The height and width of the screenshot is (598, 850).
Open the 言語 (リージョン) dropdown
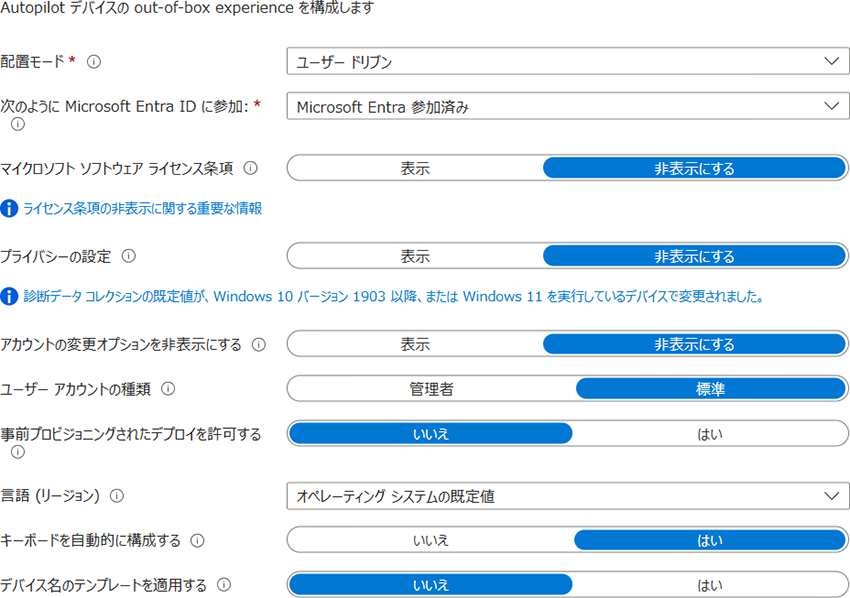[x=568, y=496]
